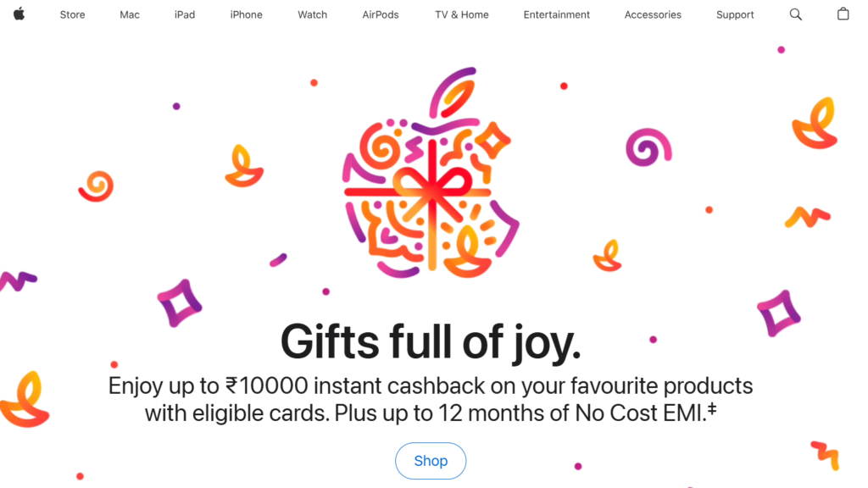Click the purple spiral confetti decoration

pos(648,147)
